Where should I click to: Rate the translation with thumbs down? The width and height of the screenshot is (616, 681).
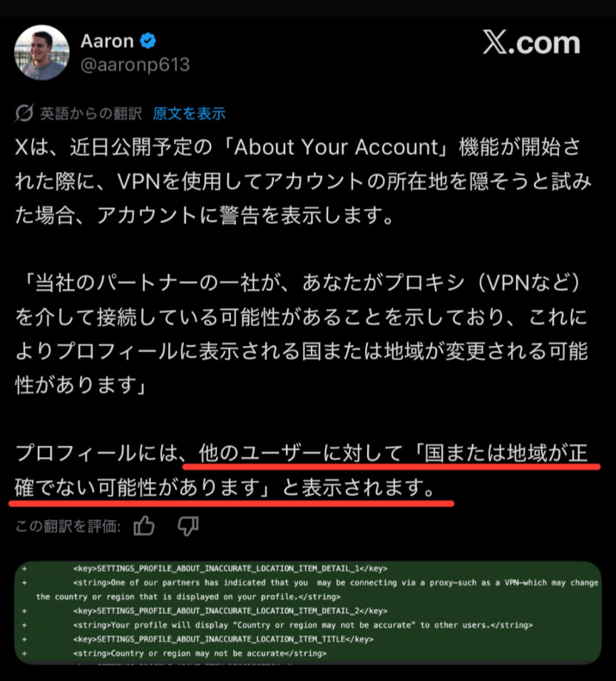pyautogui.click(x=188, y=526)
